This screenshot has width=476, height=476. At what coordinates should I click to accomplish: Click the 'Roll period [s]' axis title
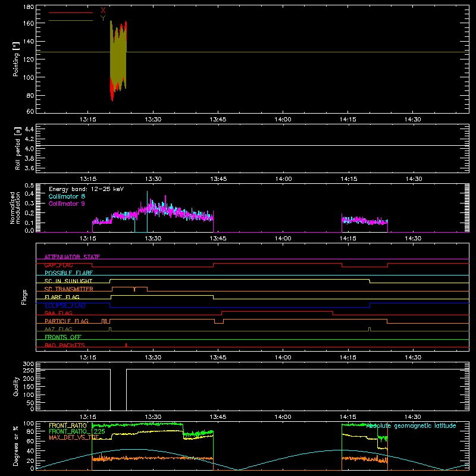pyautogui.click(x=18, y=148)
